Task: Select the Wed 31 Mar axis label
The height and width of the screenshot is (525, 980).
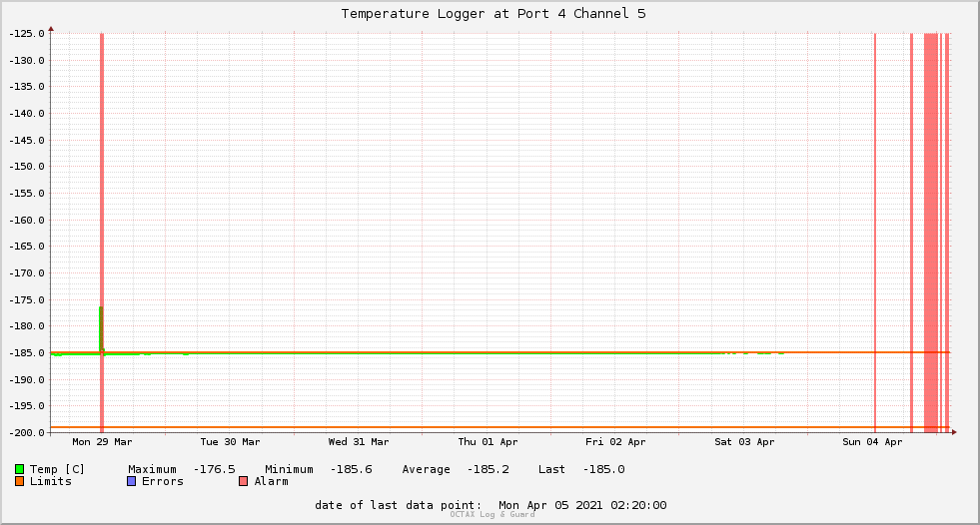Action: click(359, 442)
